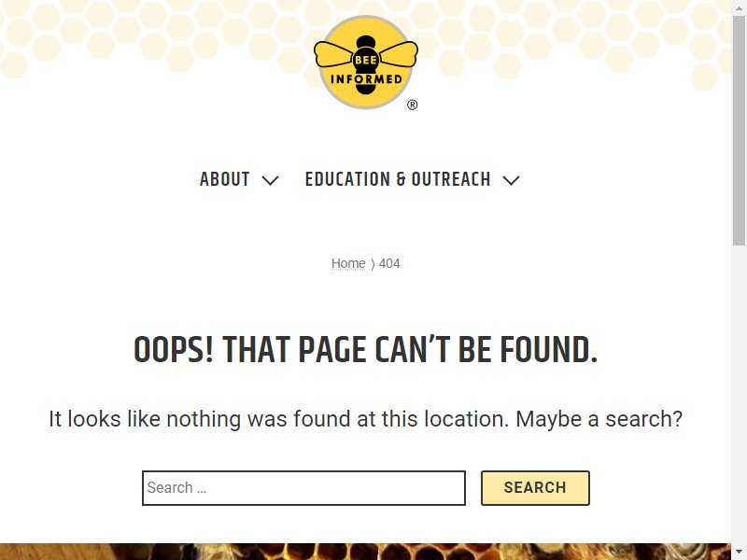Click the registered trademark symbol by logo

[x=413, y=105]
